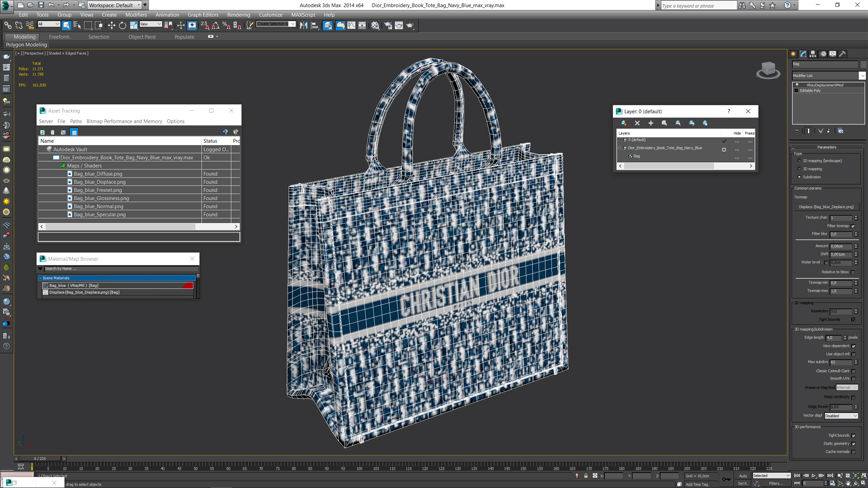Open the Workspace Default dropdown
868x488 pixels.
point(114,5)
